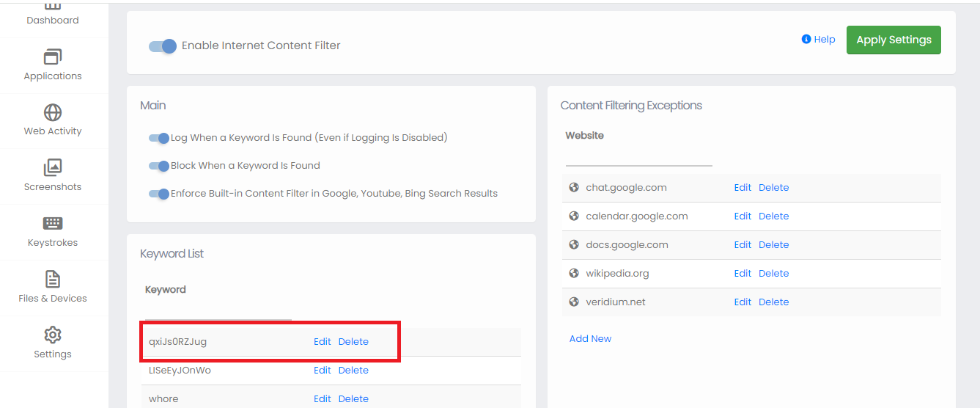980x408 pixels.
Task: Click the Website column header
Action: [585, 136]
